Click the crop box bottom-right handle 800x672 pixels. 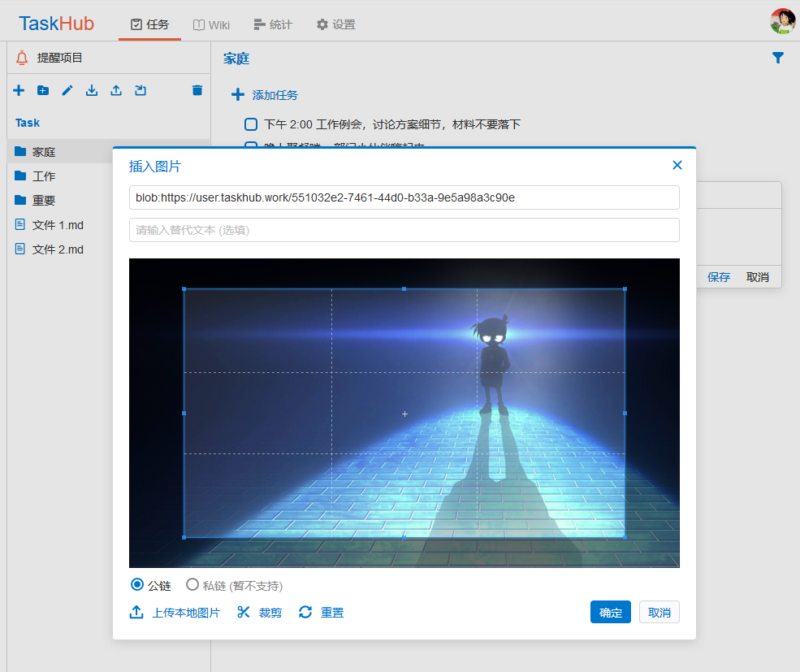pyautogui.click(x=625, y=537)
